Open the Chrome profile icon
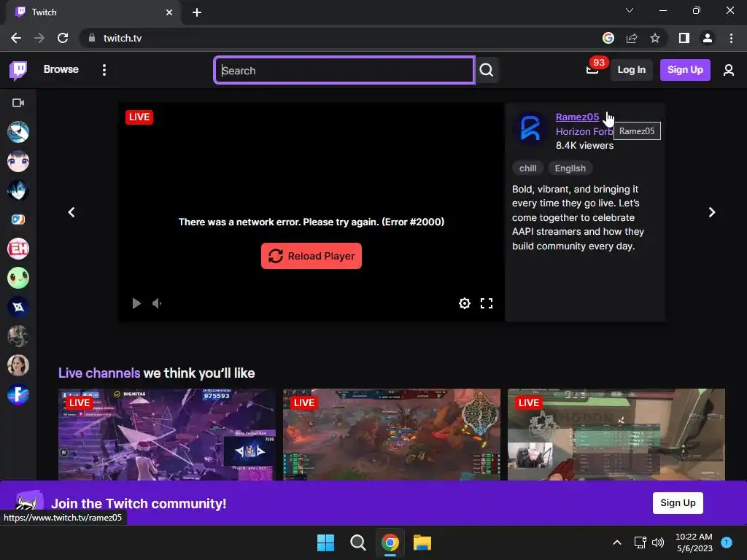Image resolution: width=747 pixels, height=560 pixels. (x=708, y=38)
